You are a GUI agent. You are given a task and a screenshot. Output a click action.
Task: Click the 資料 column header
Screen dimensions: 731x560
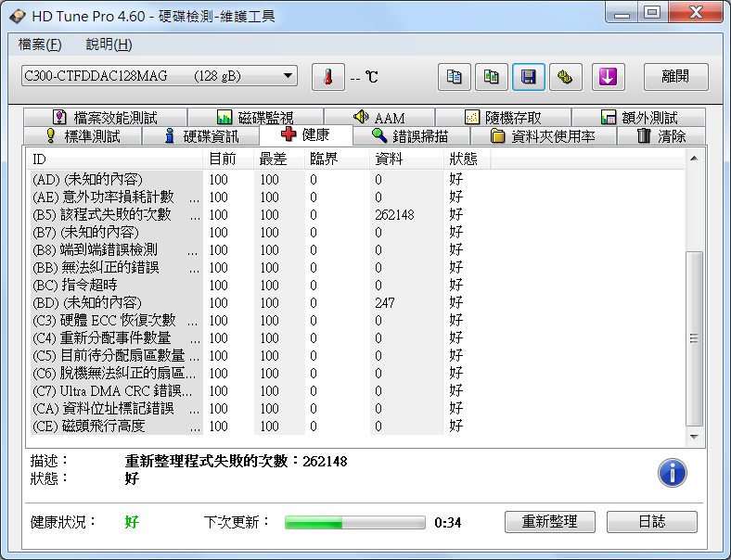click(407, 159)
